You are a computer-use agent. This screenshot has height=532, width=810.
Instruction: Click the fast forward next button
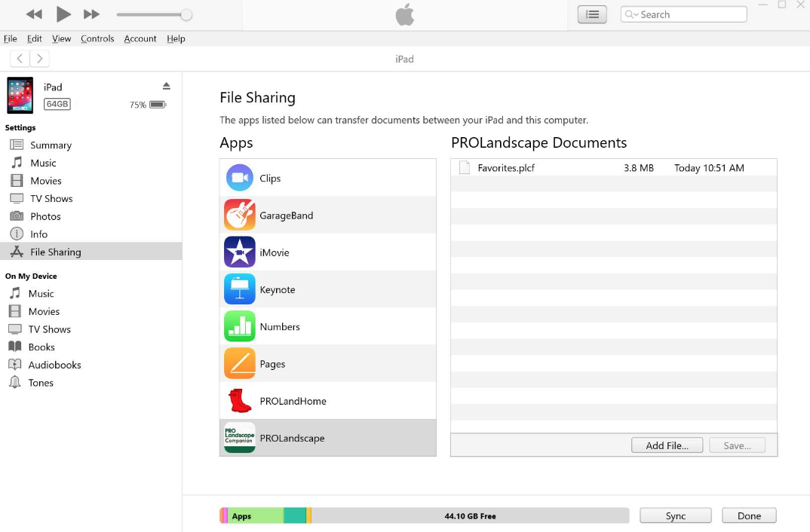click(91, 14)
